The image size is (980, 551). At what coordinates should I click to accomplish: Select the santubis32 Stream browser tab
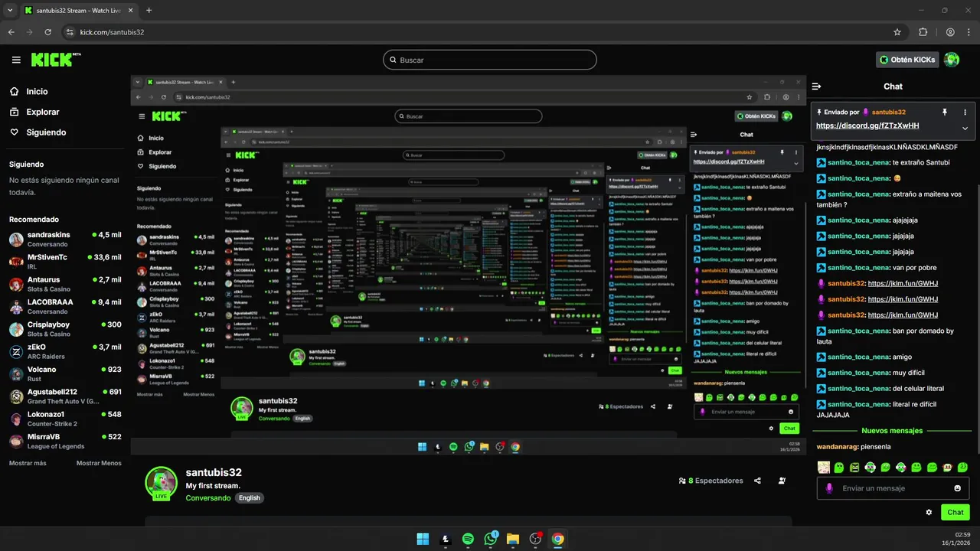click(78, 11)
